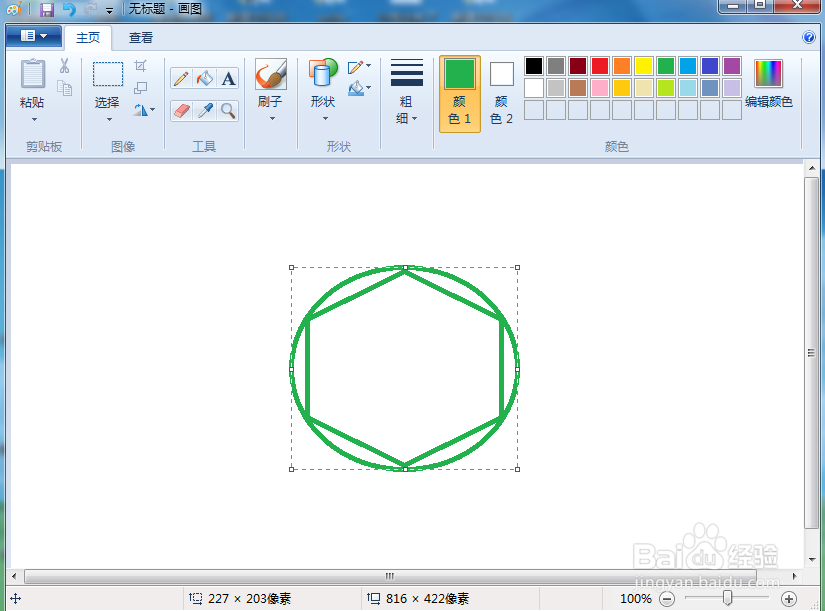Viewport: 825px width, 611px height.
Task: Click the Resize icon in image group
Action: (x=140, y=88)
